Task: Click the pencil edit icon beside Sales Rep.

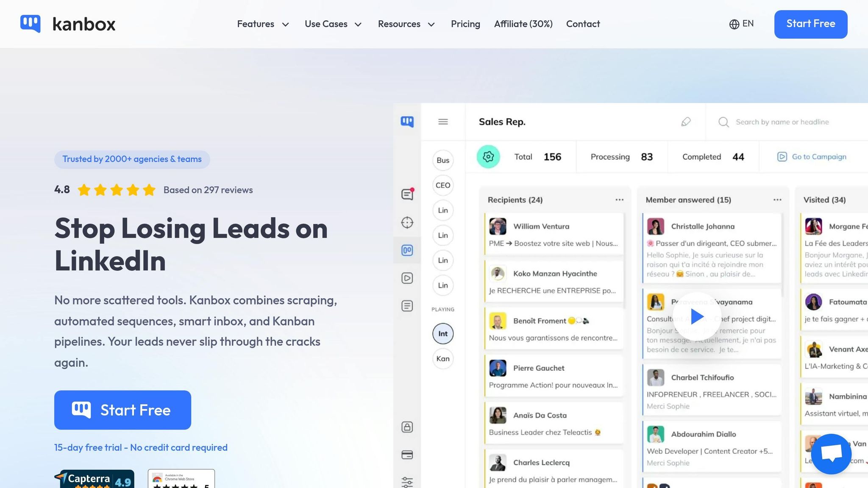Action: pos(686,122)
